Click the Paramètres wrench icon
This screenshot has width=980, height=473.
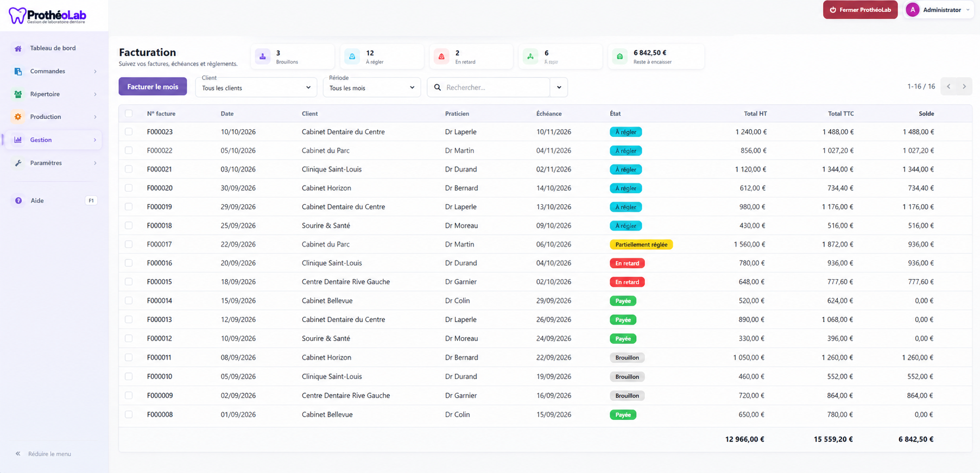pos(18,163)
